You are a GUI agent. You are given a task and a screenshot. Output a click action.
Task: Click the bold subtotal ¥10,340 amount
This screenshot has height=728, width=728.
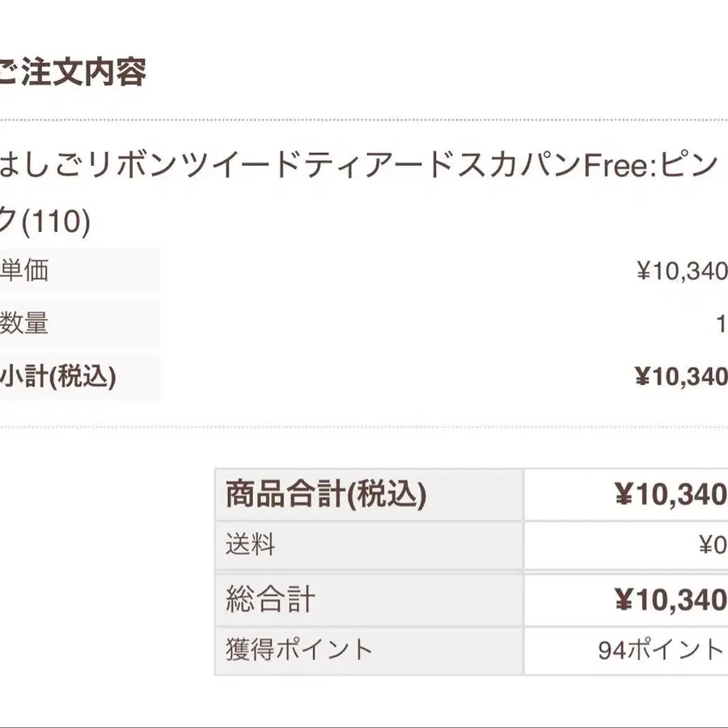tap(679, 377)
